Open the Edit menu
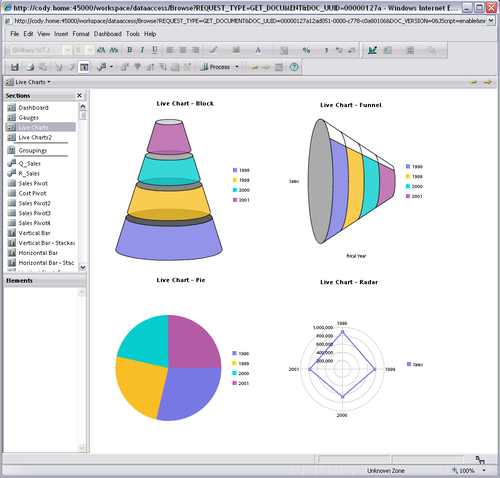Image resolution: width=500 pixels, height=478 pixels. (28, 34)
